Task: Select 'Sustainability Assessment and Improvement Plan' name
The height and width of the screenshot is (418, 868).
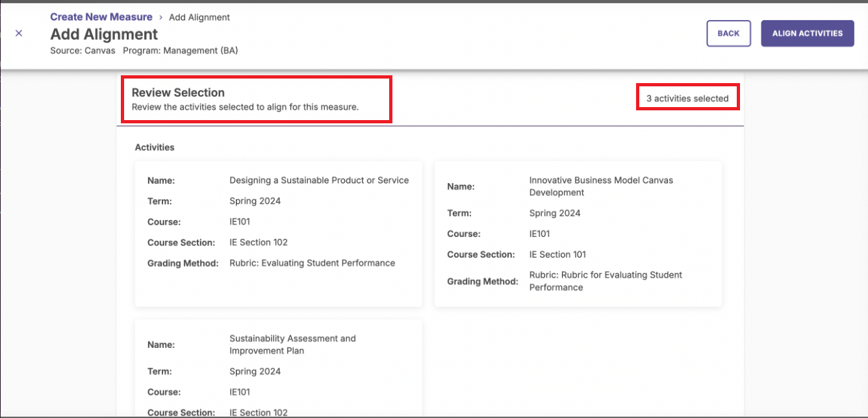Action: click(292, 345)
